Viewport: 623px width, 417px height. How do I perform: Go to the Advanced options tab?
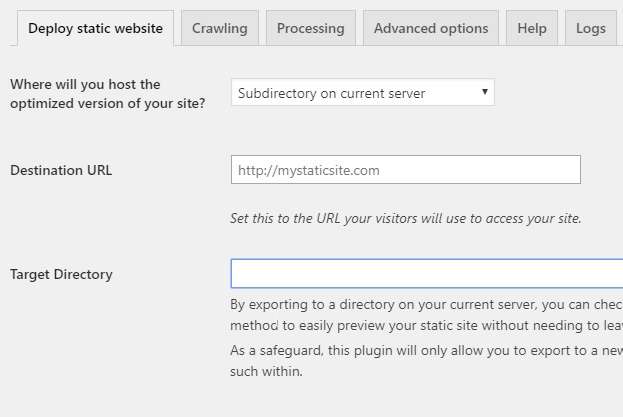pos(430,28)
